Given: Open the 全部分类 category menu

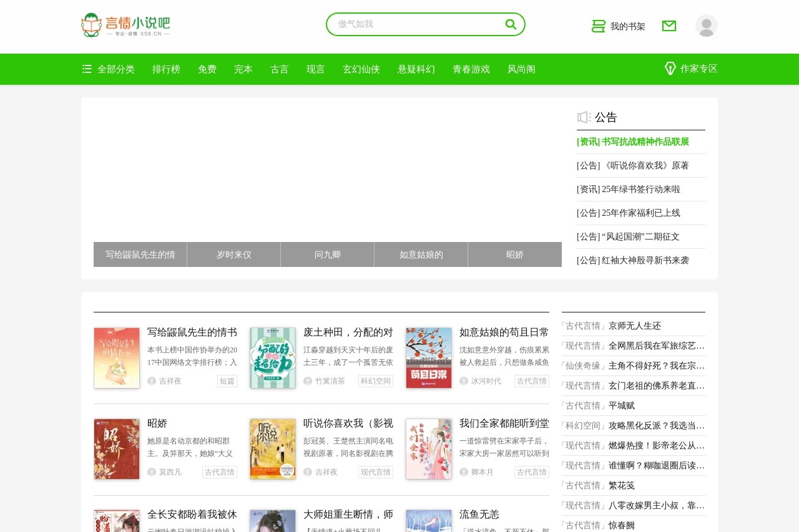Looking at the screenshot, I should 116,69.
